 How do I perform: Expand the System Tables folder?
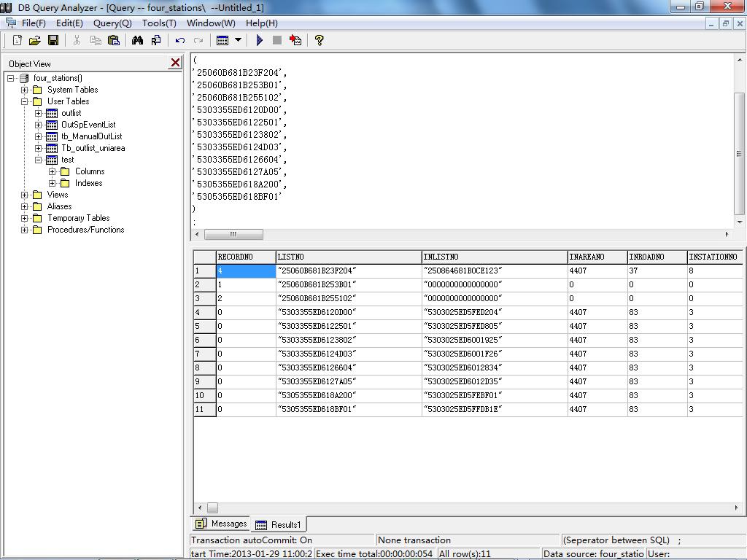(25, 90)
